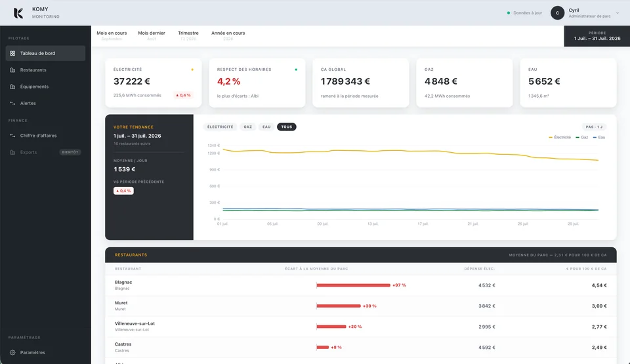
Task: Open the Restaurants menu item
Action: pos(45,70)
